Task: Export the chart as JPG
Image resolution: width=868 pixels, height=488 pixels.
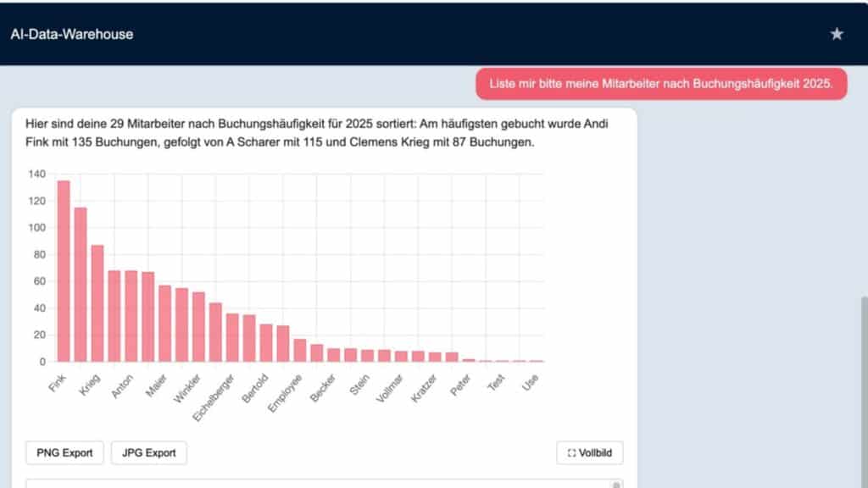Action: (148, 453)
